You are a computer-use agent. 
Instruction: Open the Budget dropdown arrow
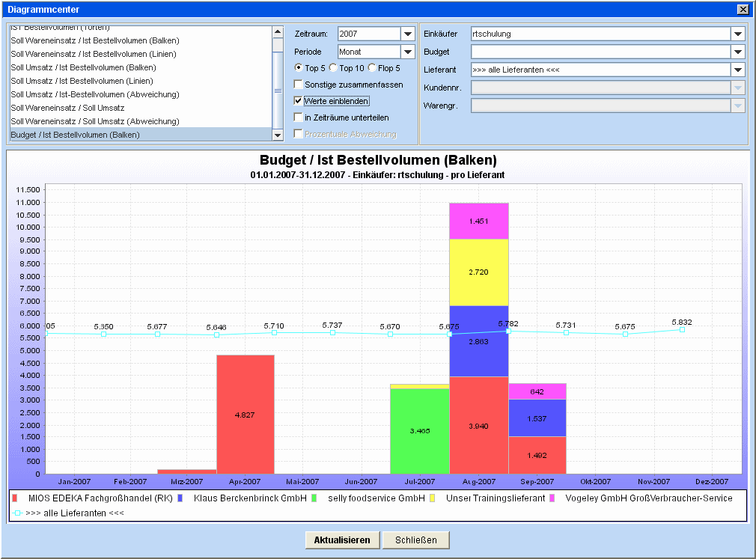click(x=738, y=52)
